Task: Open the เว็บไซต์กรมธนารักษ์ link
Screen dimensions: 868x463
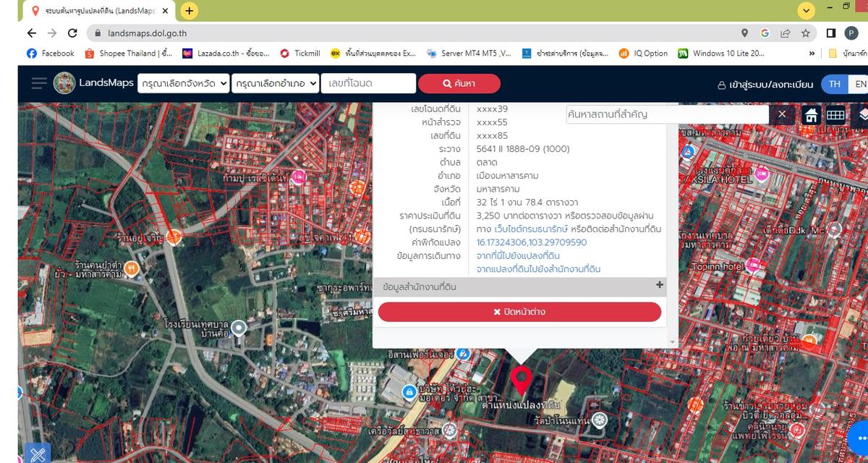Action: [531, 229]
